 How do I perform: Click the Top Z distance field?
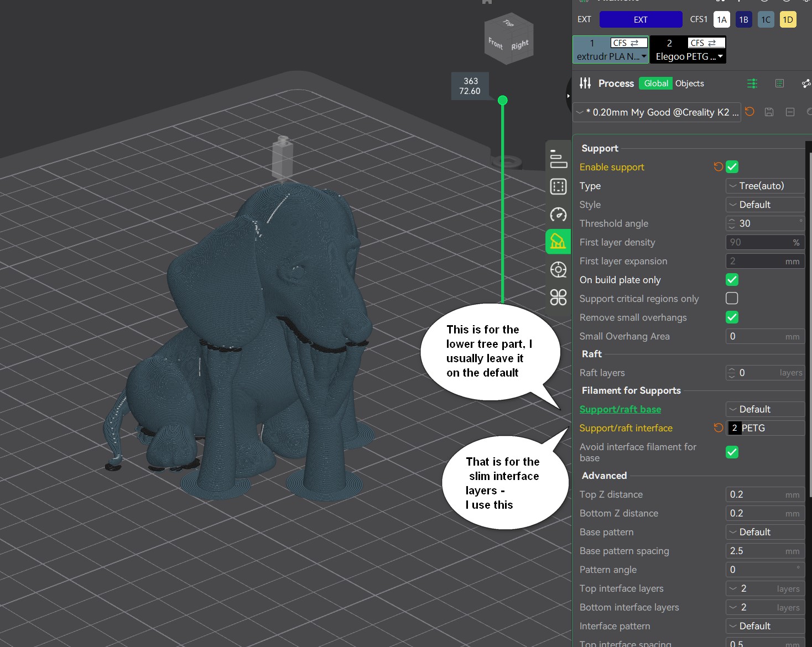(x=765, y=494)
